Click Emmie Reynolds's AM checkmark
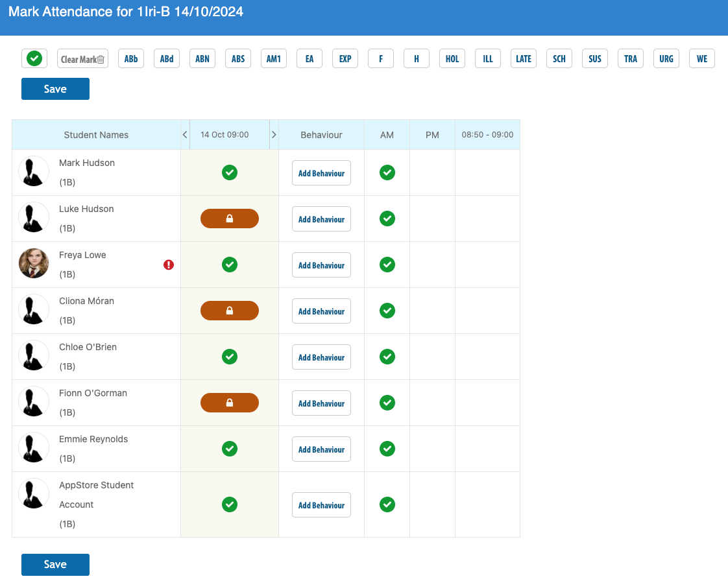This screenshot has height=581, width=728. tap(387, 449)
